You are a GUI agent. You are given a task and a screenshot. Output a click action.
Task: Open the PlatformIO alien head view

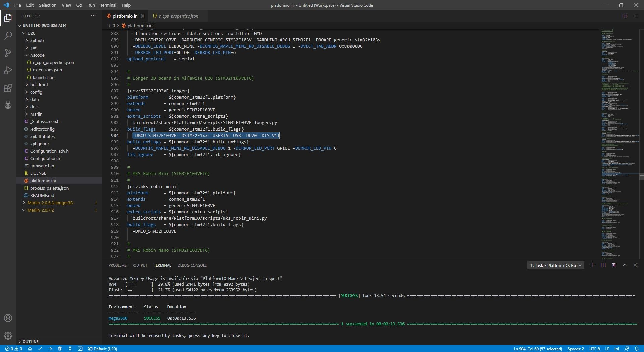point(8,106)
